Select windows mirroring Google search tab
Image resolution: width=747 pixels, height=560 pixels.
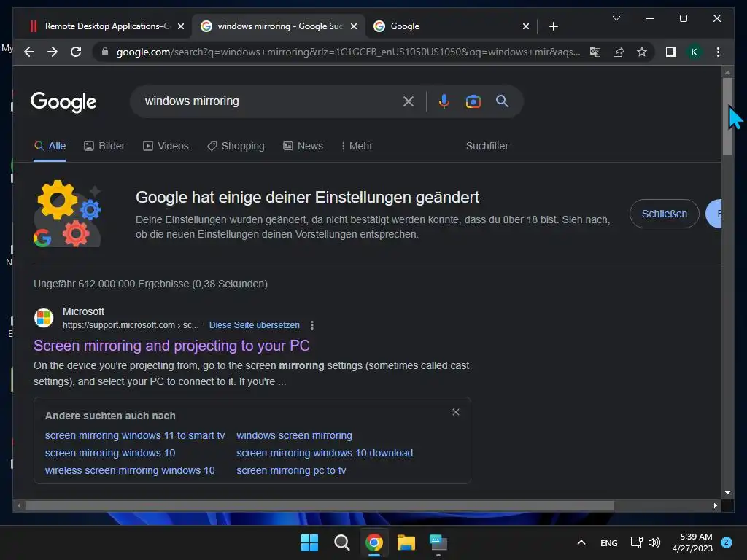pos(279,26)
